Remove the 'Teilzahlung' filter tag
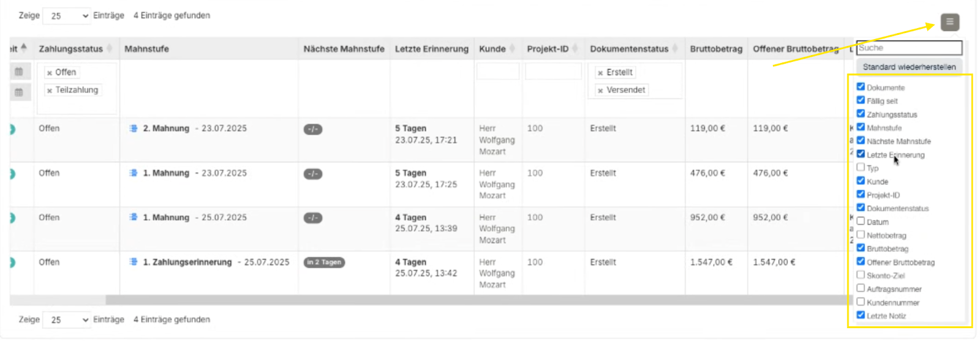This screenshot has height=341, width=980. (50, 91)
